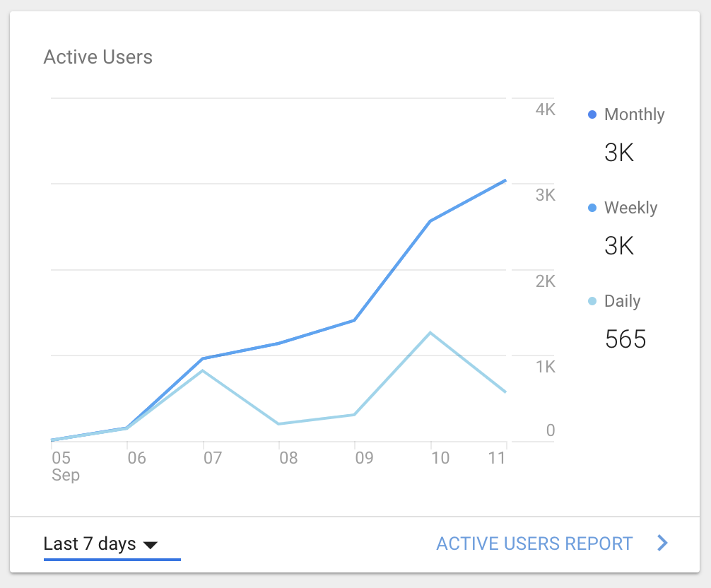Click the 07 date axis label

(213, 458)
